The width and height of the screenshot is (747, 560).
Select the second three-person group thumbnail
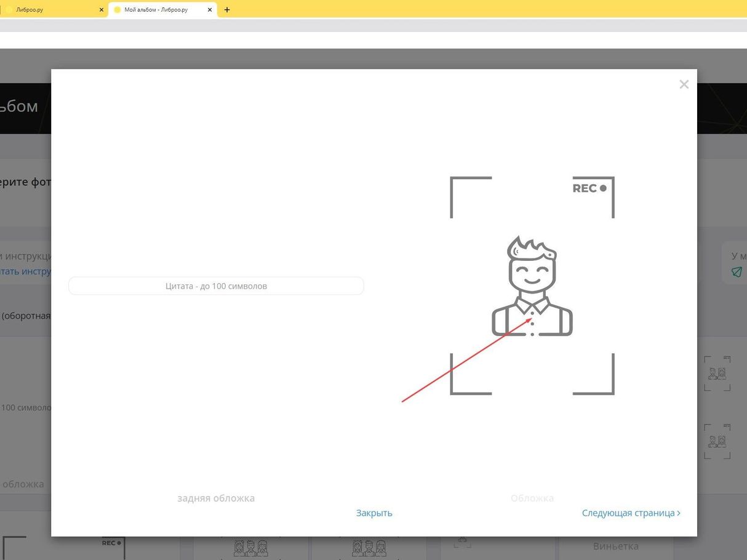369,547
